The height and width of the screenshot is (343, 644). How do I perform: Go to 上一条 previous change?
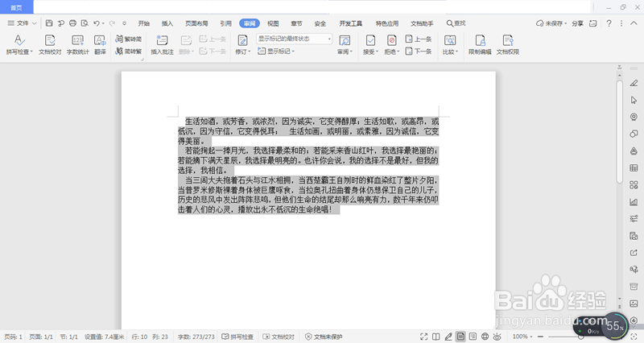click(x=419, y=39)
